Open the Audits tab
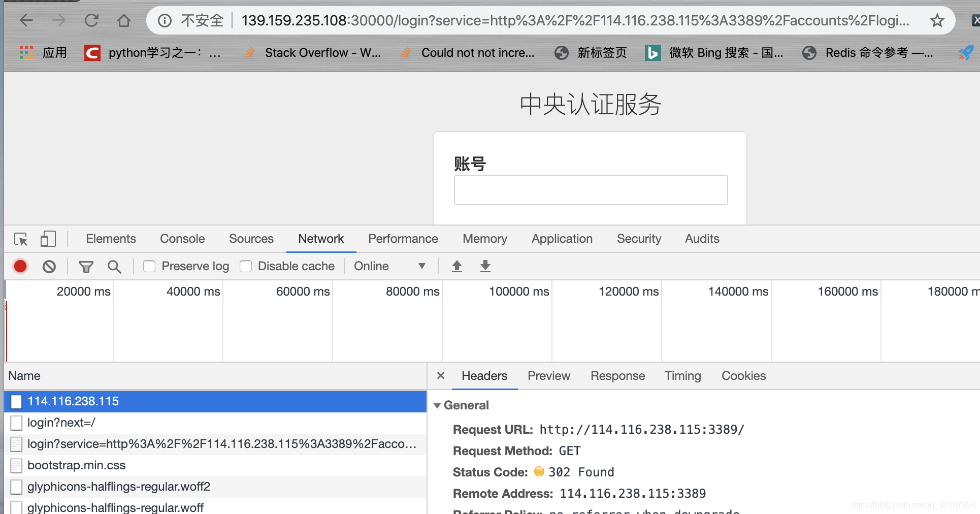 [702, 239]
